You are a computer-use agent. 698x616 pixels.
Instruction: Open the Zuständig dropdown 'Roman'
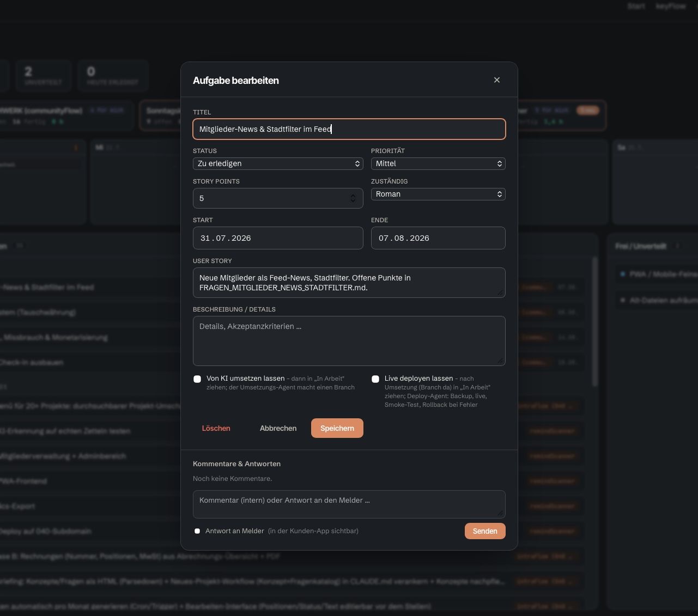coord(438,194)
